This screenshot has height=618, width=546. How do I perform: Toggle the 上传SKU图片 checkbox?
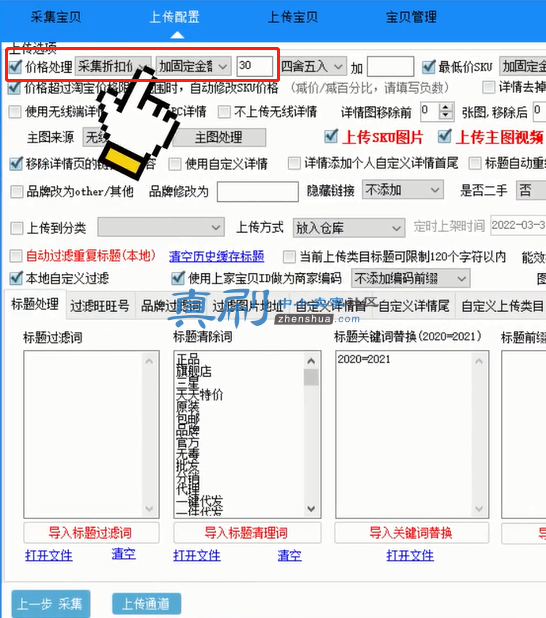click(331, 137)
